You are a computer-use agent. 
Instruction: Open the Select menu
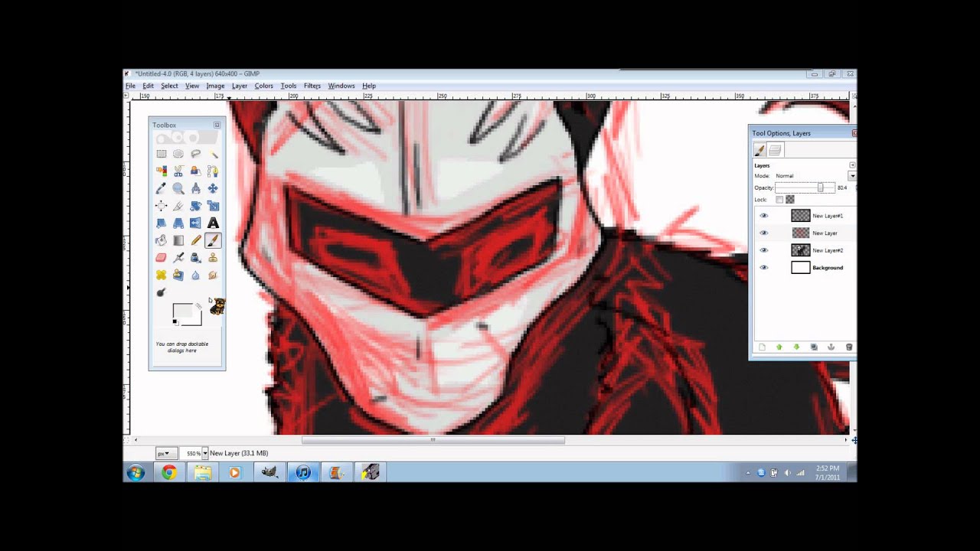coord(169,86)
